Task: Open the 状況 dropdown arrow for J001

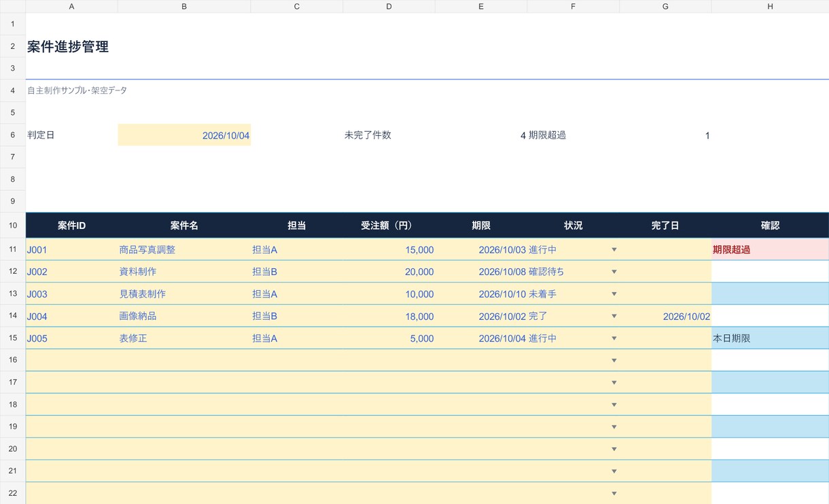Action: [x=614, y=250]
